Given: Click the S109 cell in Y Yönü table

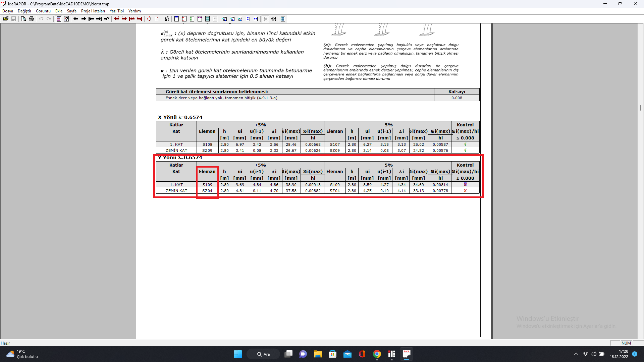Looking at the screenshot, I should 207,185.
